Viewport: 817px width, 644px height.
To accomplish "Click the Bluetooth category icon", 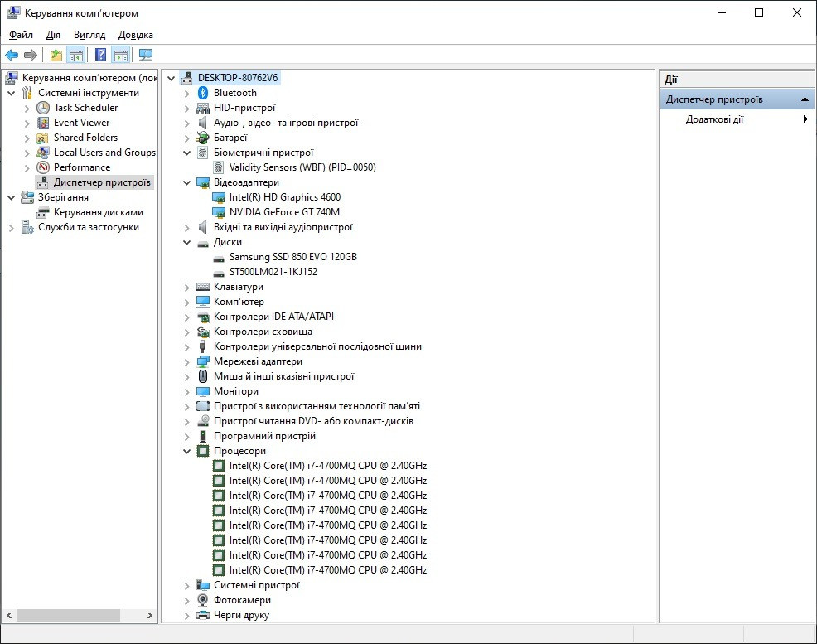I will click(x=203, y=93).
